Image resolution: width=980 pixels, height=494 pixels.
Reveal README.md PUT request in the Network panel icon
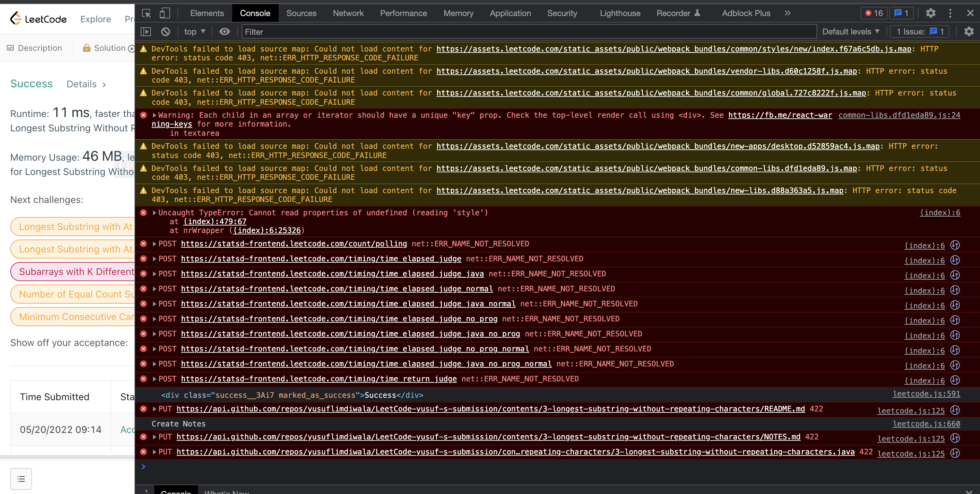[955, 410]
